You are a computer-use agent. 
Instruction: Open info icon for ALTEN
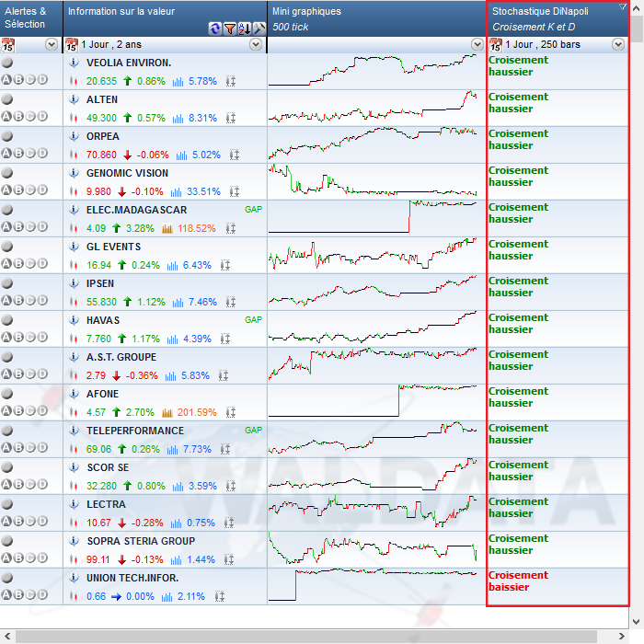74,99
